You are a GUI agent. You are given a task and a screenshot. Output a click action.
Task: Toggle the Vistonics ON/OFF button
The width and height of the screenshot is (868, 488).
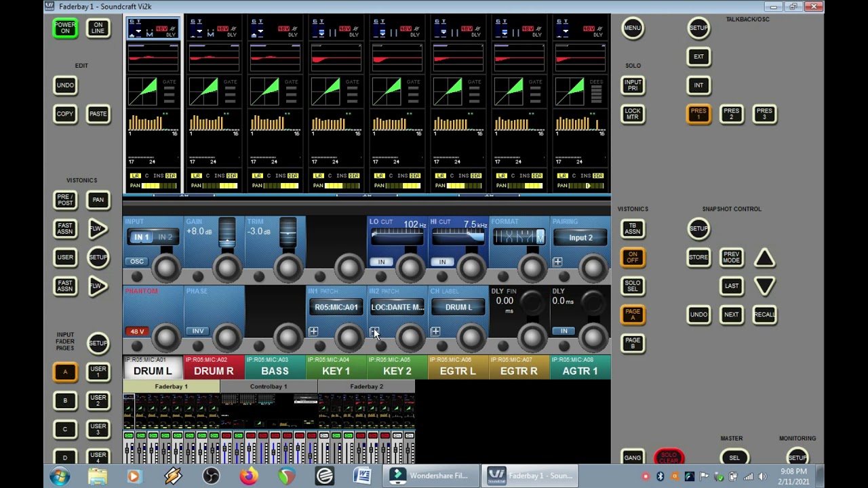633,258
